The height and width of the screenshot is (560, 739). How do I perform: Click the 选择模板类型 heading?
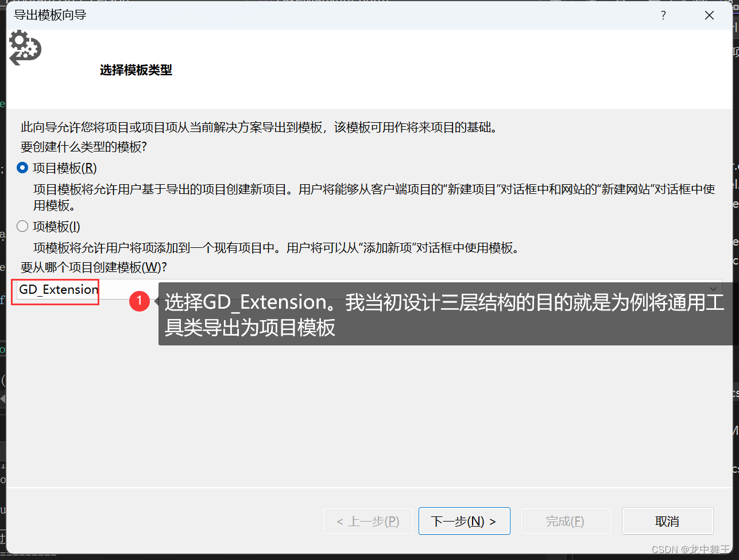(x=136, y=70)
